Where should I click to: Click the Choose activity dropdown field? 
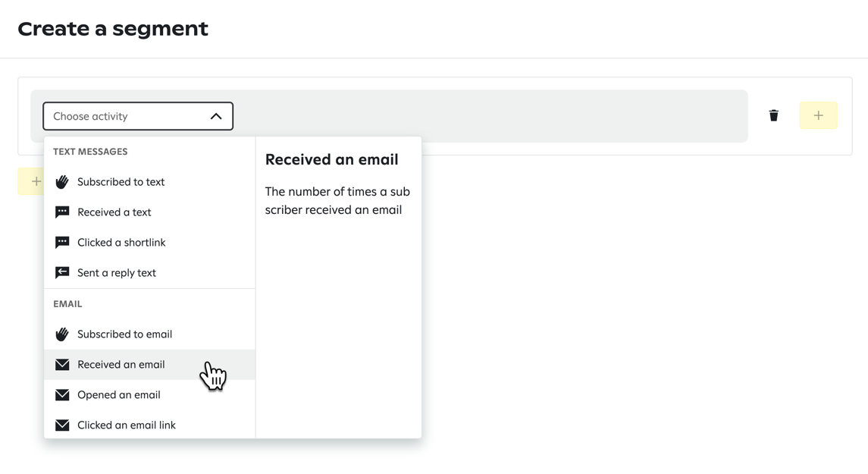coord(121,115)
